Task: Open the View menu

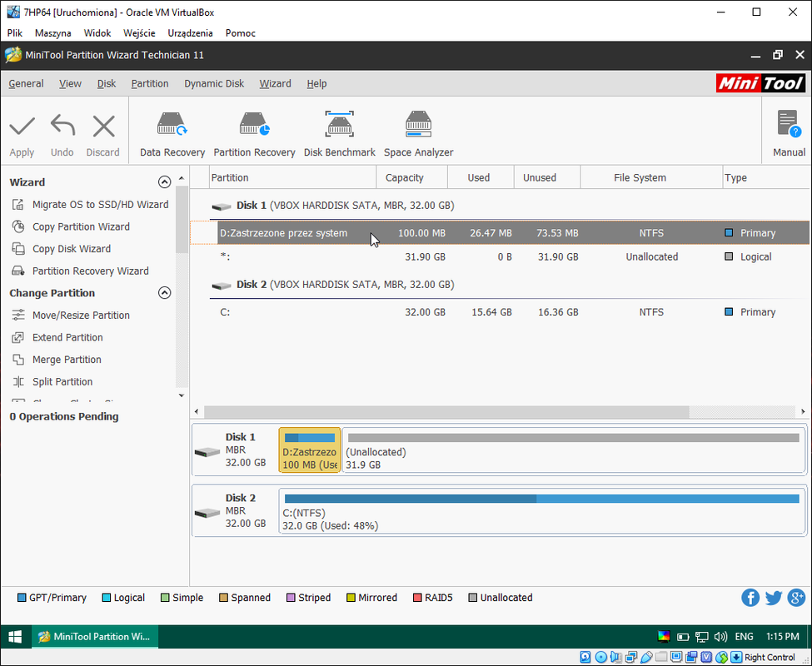Action: click(70, 84)
